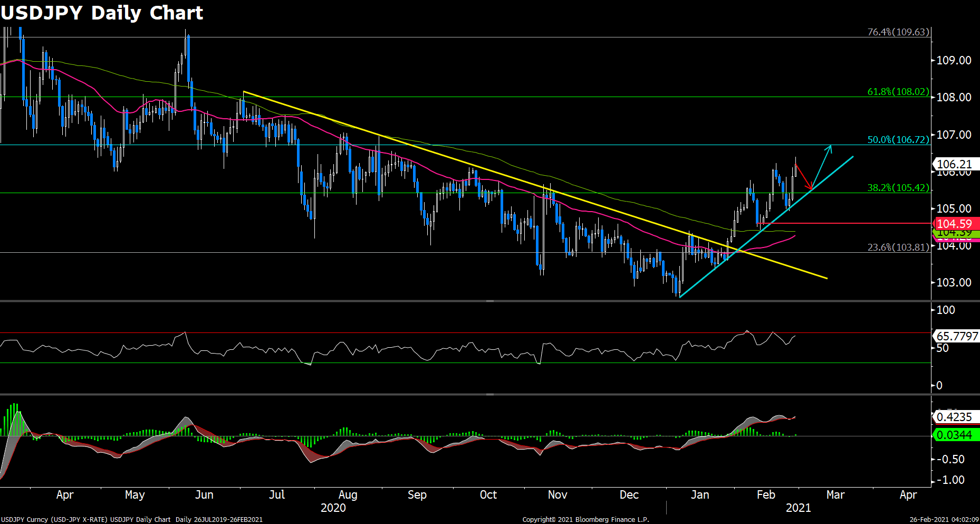Click the 108.00 price axis label
Image resolution: width=980 pixels, height=524 pixels.
click(x=954, y=97)
